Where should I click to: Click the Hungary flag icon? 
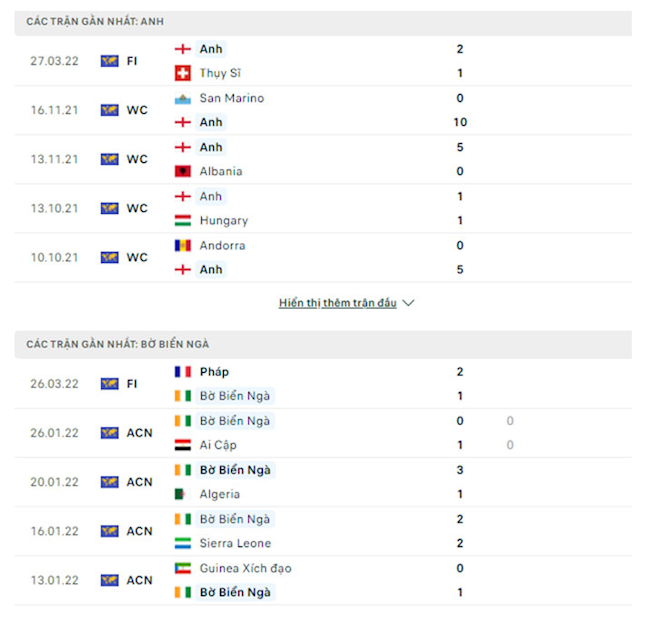pyautogui.click(x=183, y=220)
